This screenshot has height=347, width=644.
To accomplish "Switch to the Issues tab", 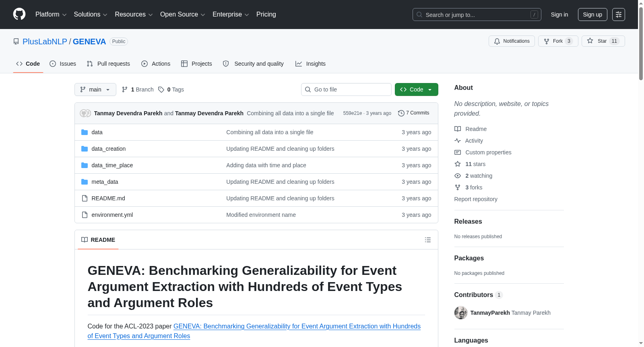I will (63, 64).
